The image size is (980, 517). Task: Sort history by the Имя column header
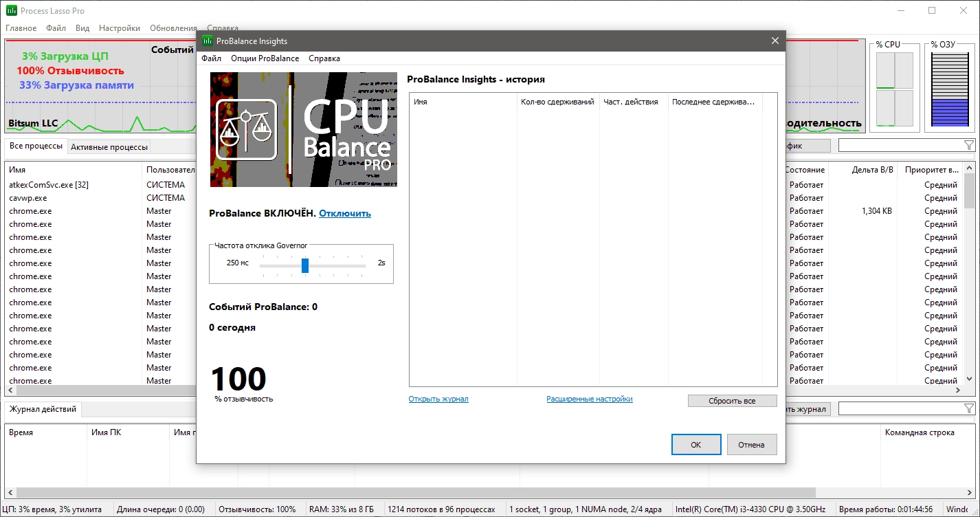coord(463,102)
